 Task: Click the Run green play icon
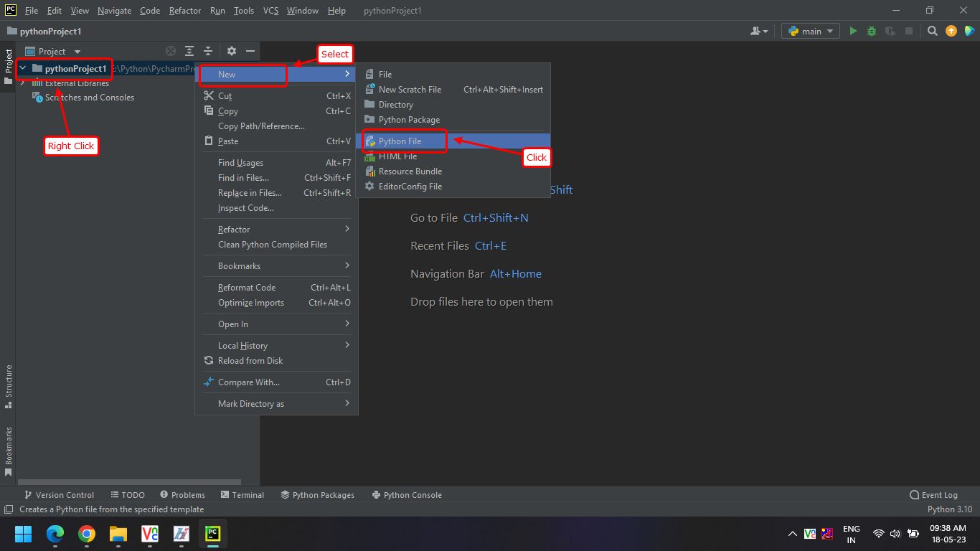click(x=853, y=32)
